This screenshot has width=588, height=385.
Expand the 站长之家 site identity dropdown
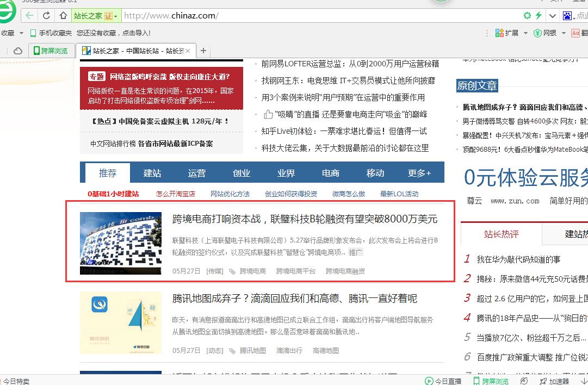coord(116,16)
